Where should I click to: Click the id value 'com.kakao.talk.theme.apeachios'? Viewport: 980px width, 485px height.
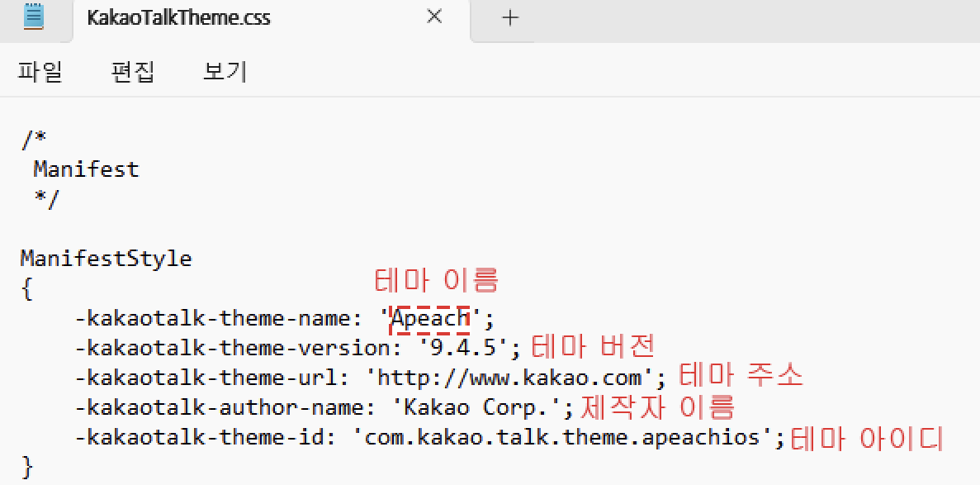[x=562, y=437]
